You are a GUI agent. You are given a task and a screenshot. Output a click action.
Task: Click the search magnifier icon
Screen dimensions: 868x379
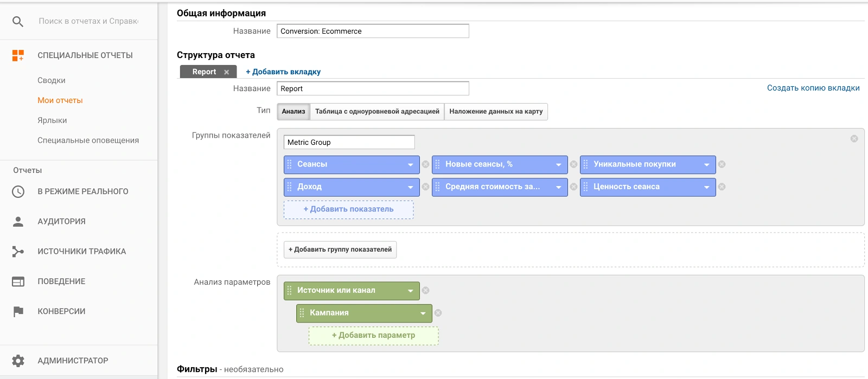18,21
